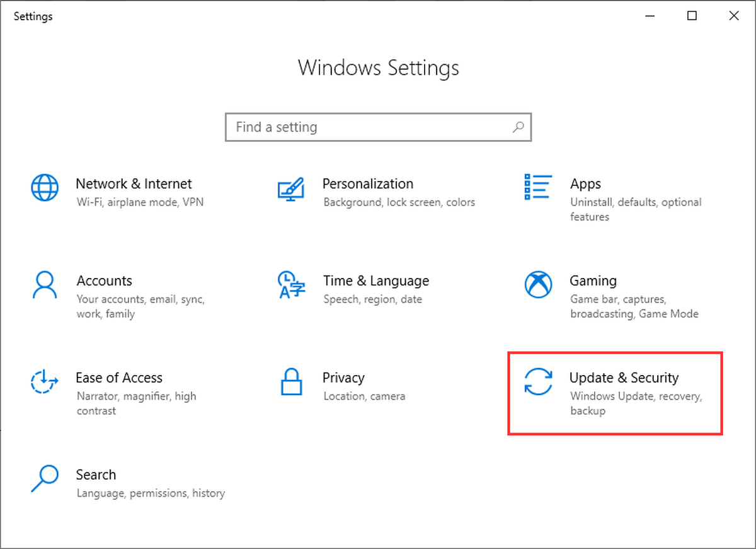Open the Update & Security label
Screen dimensions: 756x549
pos(624,378)
